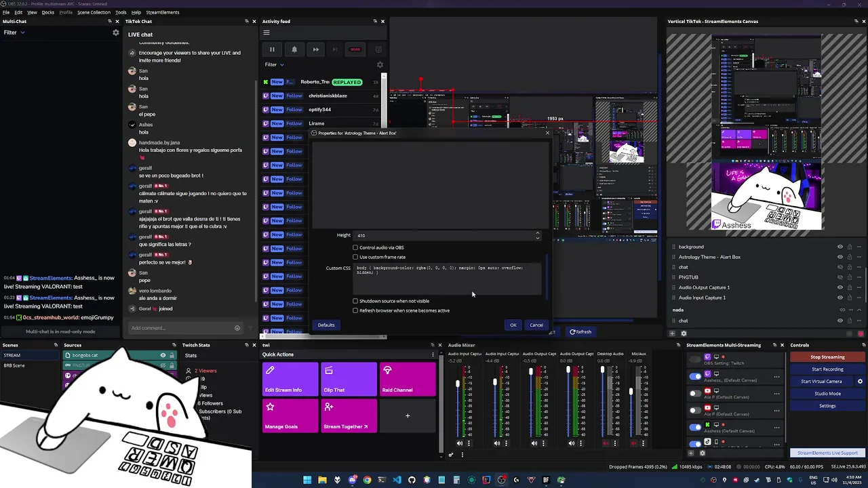Open the Scene Collection menu
This screenshot has width=868, height=488.
(x=94, y=12)
